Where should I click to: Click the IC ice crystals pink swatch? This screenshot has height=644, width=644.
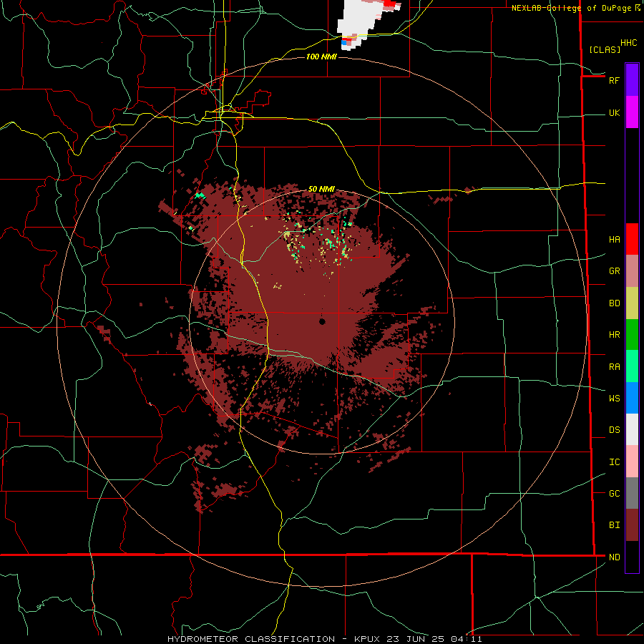pyautogui.click(x=632, y=462)
